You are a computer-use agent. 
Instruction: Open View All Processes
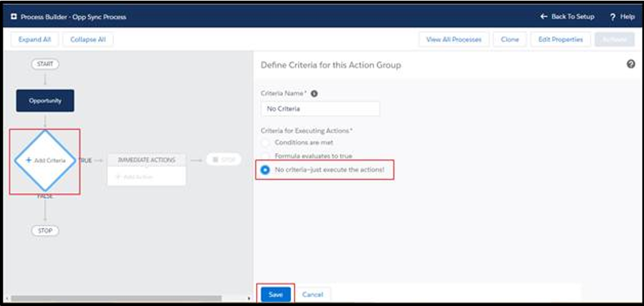click(x=453, y=39)
